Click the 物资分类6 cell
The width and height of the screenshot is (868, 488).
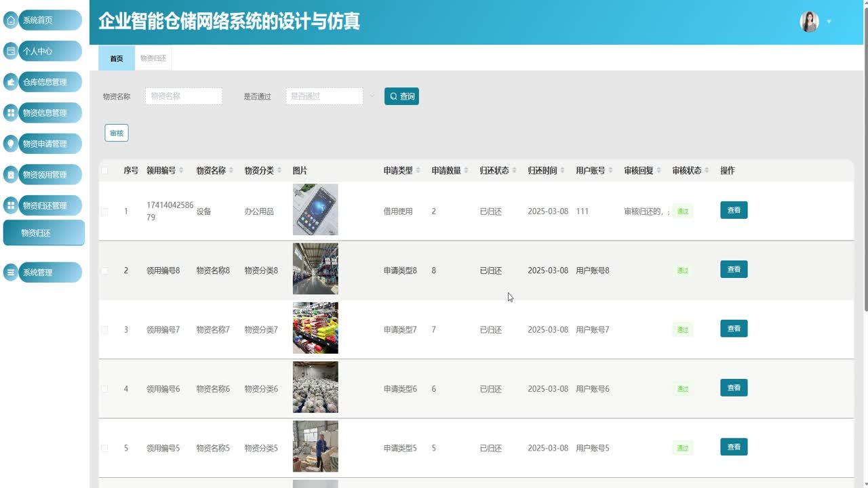pos(261,389)
